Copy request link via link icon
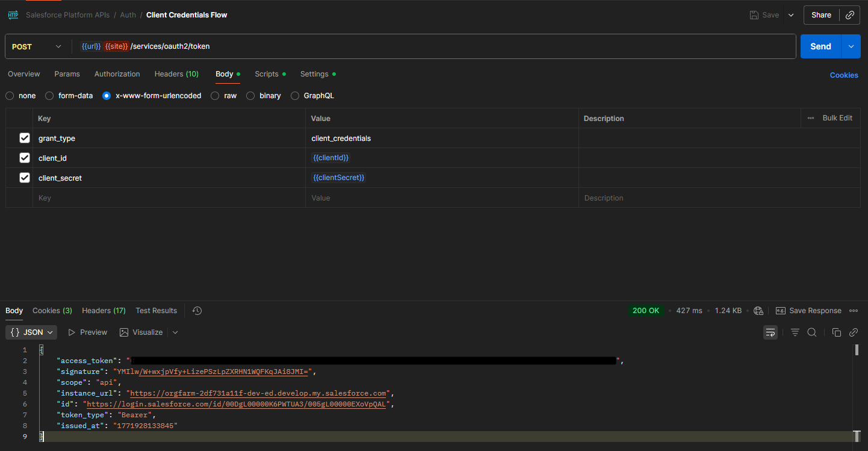This screenshot has width=868, height=451. (x=850, y=15)
